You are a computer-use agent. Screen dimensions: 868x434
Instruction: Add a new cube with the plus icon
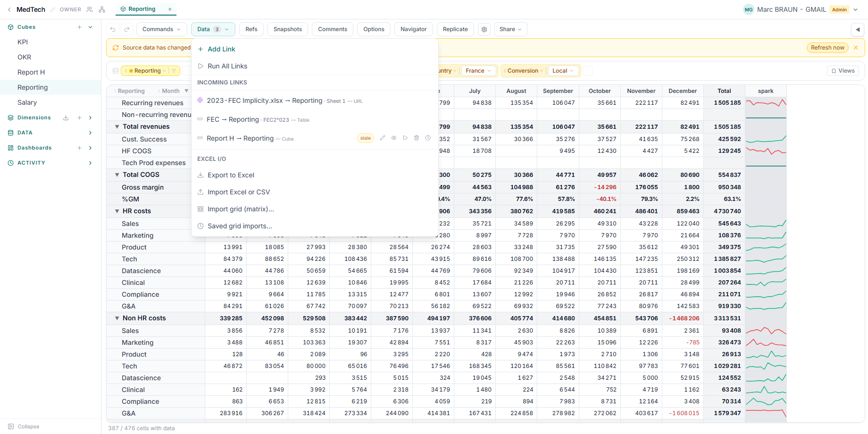(79, 27)
